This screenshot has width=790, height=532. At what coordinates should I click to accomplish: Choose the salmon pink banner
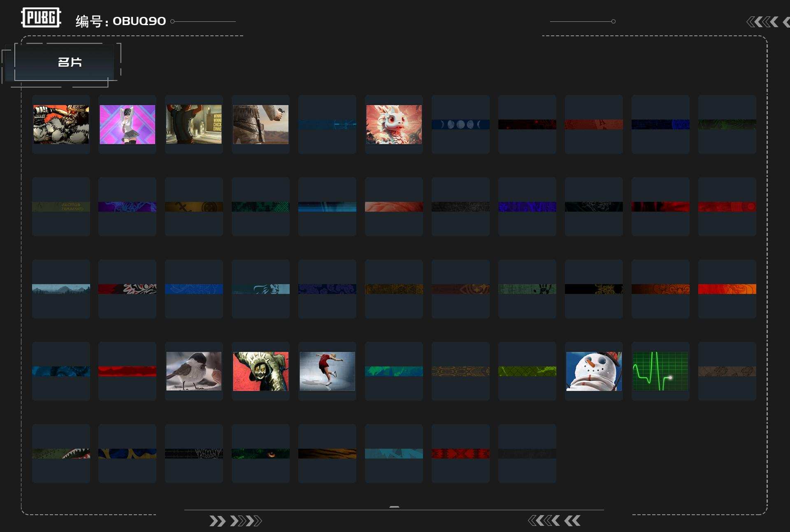pos(394,207)
